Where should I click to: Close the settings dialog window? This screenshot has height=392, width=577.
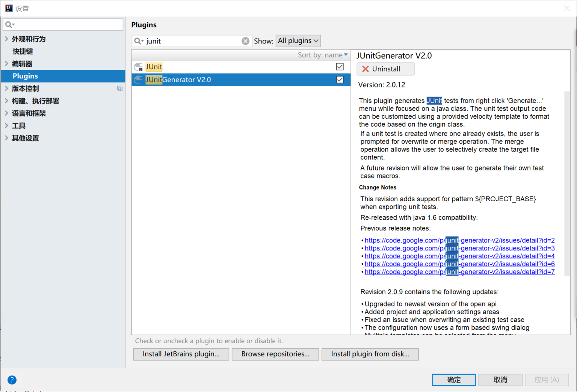coord(567,8)
